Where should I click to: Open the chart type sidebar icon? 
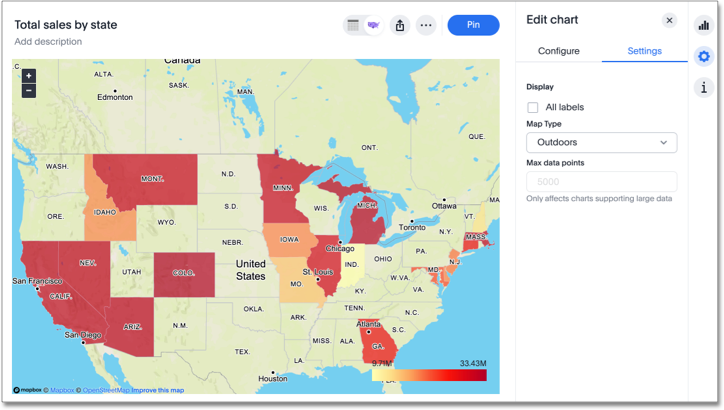click(703, 26)
